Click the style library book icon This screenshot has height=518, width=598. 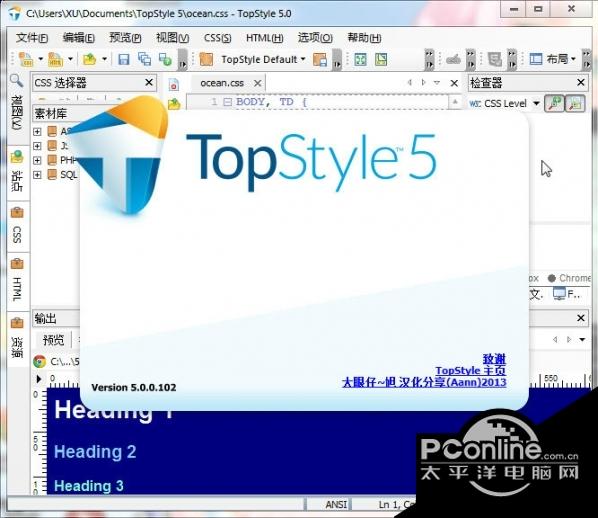click(x=206, y=59)
